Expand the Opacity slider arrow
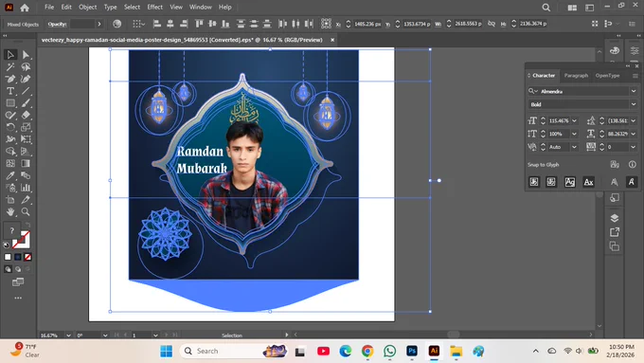Screen dimensions: 644x363 (x=99, y=24)
